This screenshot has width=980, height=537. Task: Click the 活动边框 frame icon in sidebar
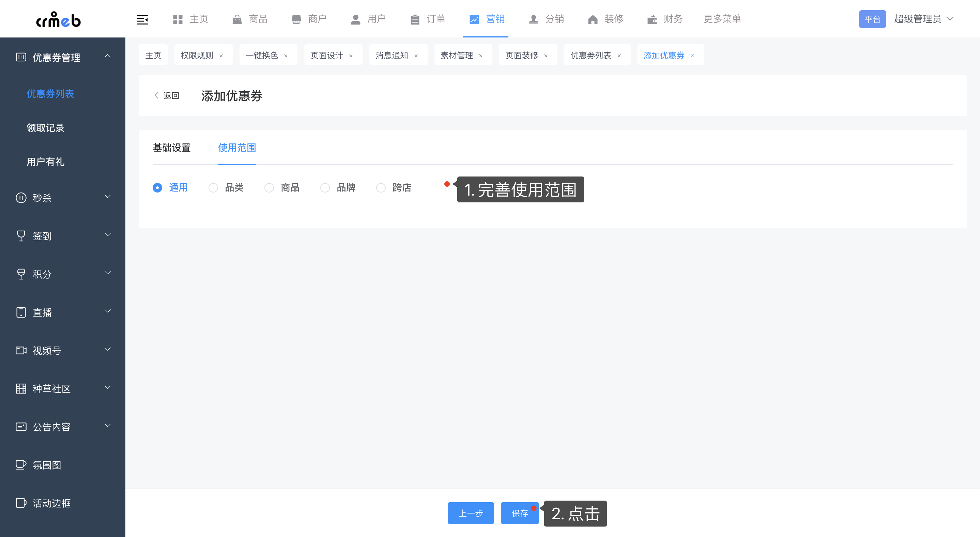[21, 503]
